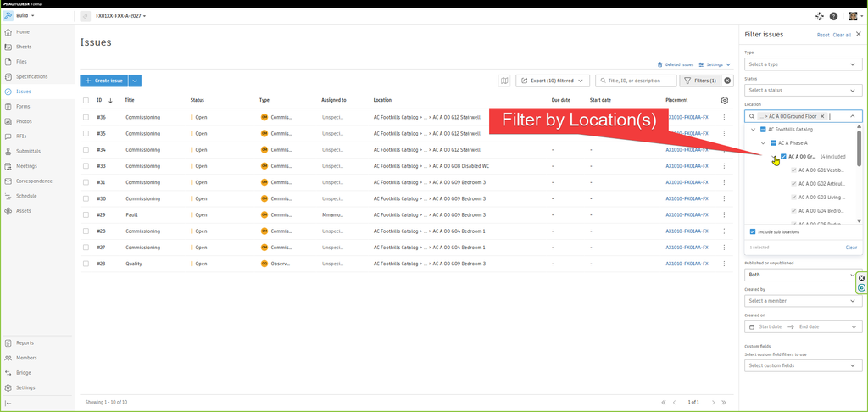Clear the selected location

851,248
